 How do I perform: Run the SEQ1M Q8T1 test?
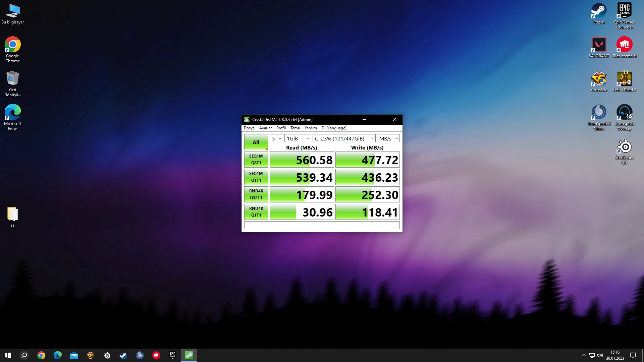pyautogui.click(x=256, y=160)
